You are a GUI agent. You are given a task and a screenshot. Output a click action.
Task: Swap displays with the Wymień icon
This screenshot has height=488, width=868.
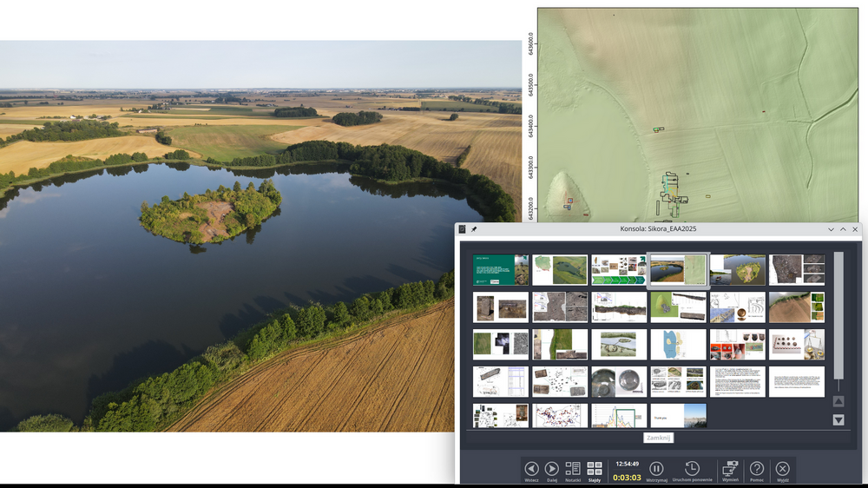tap(730, 469)
